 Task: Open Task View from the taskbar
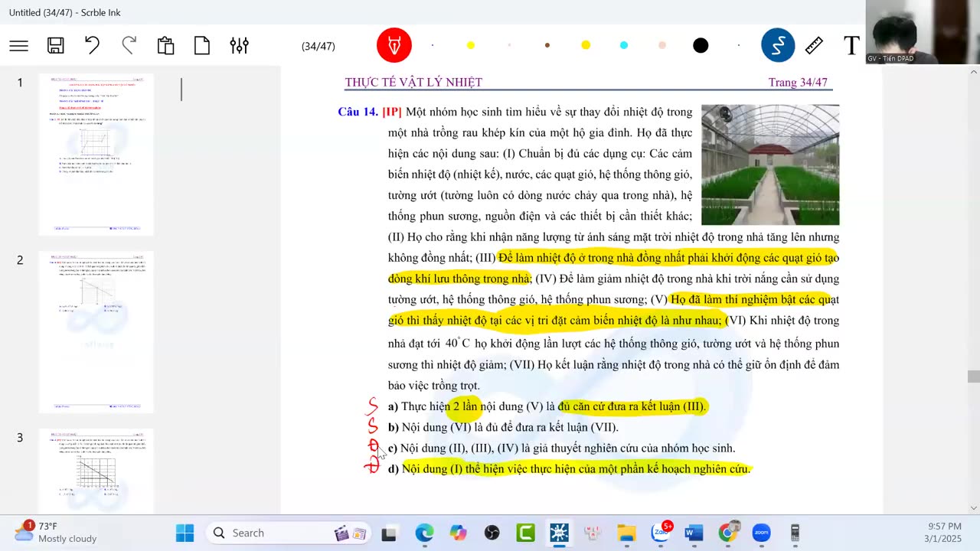click(x=389, y=533)
